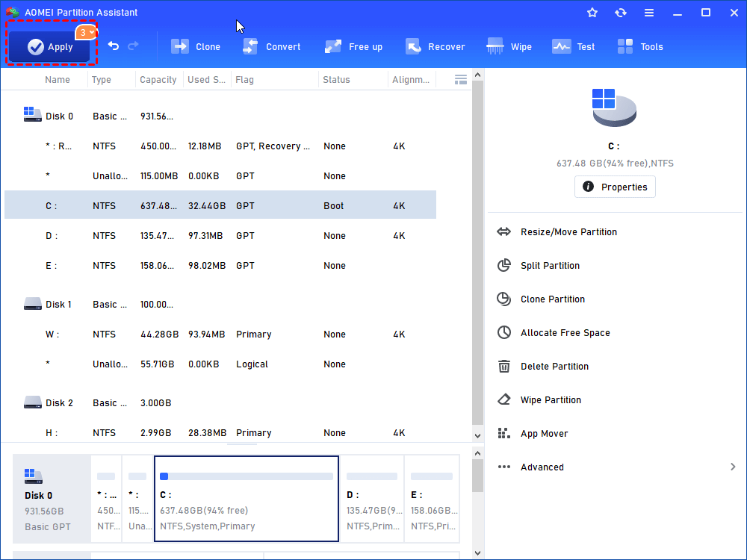Open the Clone menu

point(195,46)
